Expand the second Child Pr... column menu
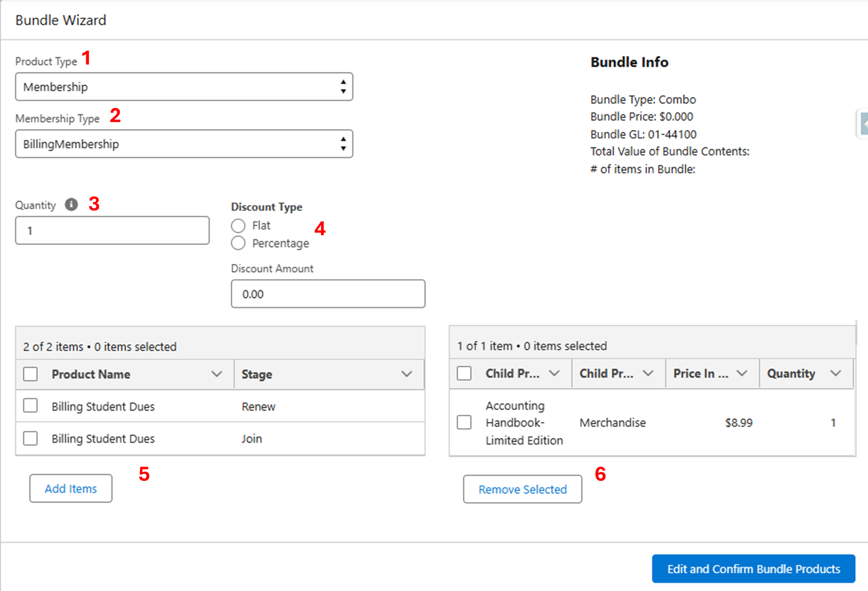 click(x=648, y=373)
